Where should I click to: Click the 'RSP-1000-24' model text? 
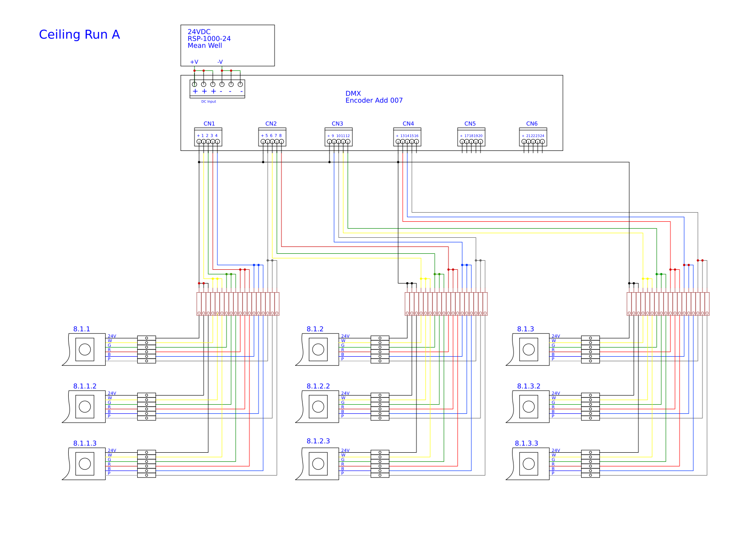pos(209,39)
